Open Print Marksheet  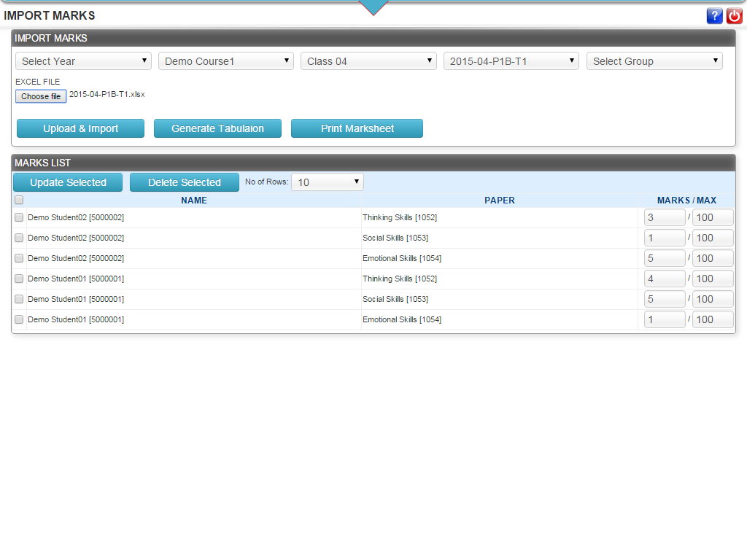(x=357, y=128)
